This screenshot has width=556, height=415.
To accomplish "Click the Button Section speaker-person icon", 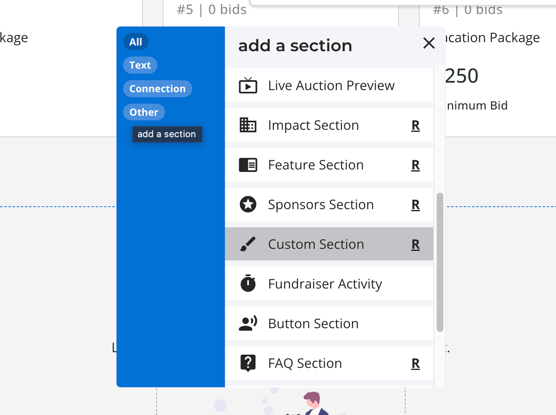I will 248,323.
